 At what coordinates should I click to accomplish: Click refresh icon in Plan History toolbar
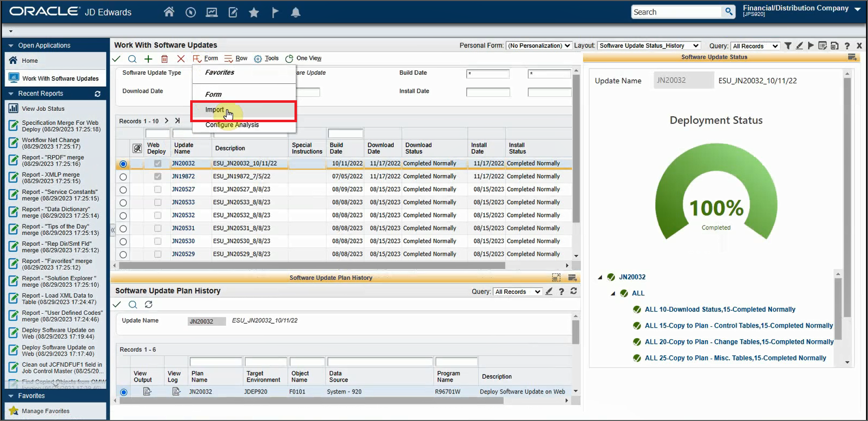[148, 304]
